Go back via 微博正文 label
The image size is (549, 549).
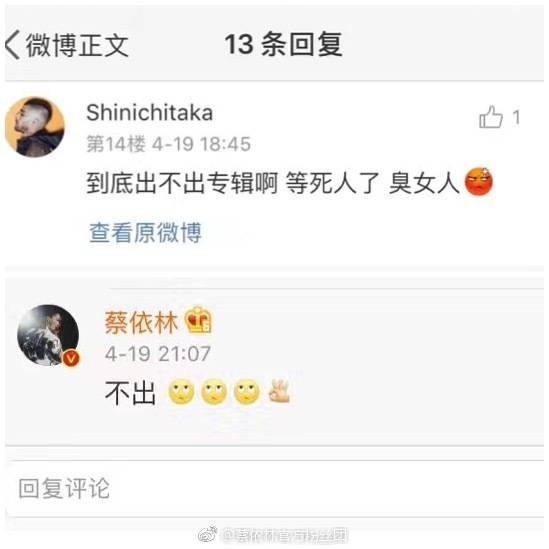click(x=77, y=45)
